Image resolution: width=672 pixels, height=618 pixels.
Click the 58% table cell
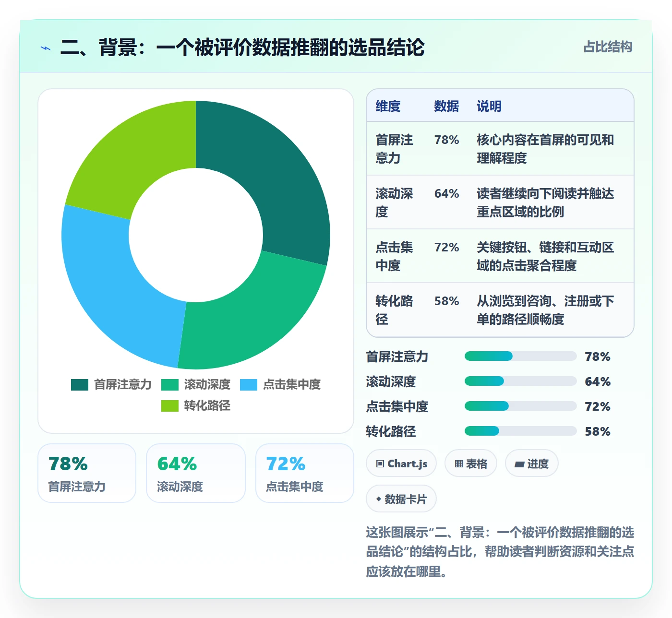click(447, 301)
